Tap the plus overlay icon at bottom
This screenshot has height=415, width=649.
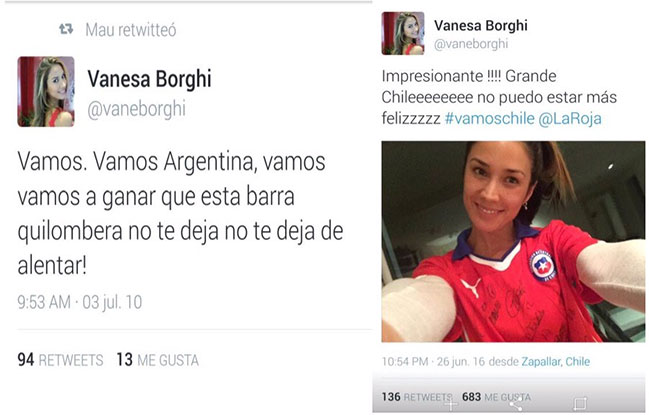450,403
